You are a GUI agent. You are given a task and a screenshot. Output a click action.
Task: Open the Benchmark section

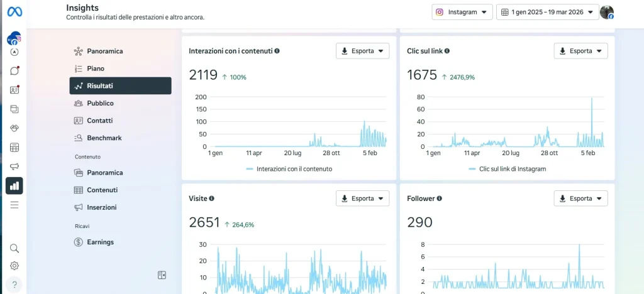(120, 138)
